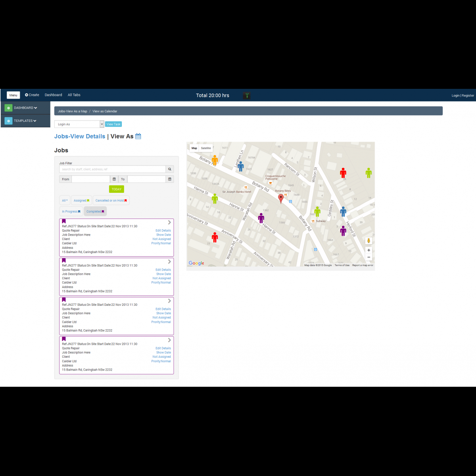Switch to the Map view tab
Screen dimensions: 476x476
194,148
